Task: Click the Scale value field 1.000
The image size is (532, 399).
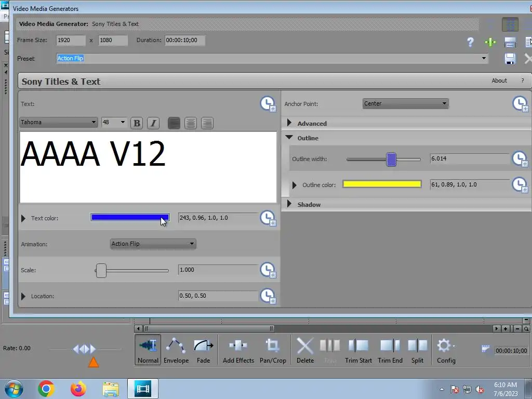Action: [x=218, y=270]
